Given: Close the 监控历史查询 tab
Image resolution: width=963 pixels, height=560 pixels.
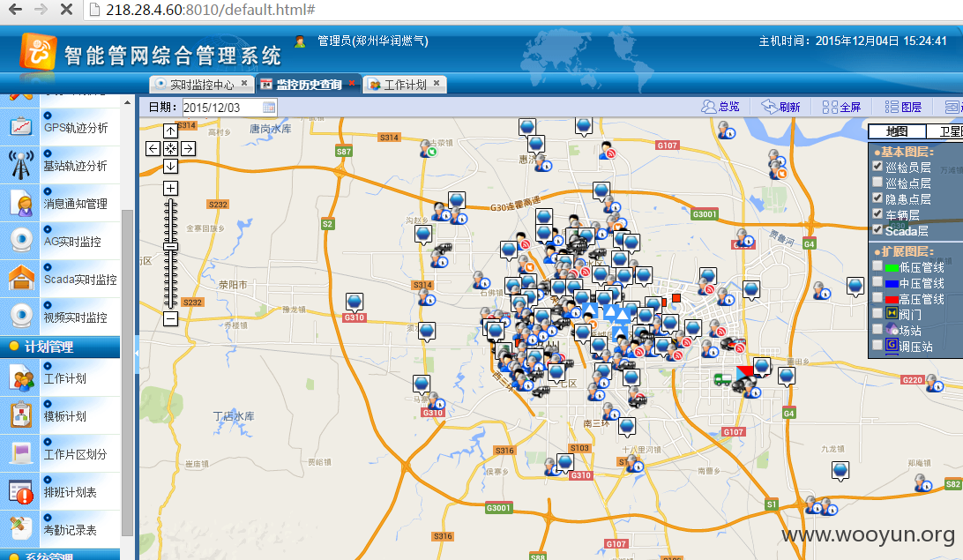Looking at the screenshot, I should pos(352,83).
